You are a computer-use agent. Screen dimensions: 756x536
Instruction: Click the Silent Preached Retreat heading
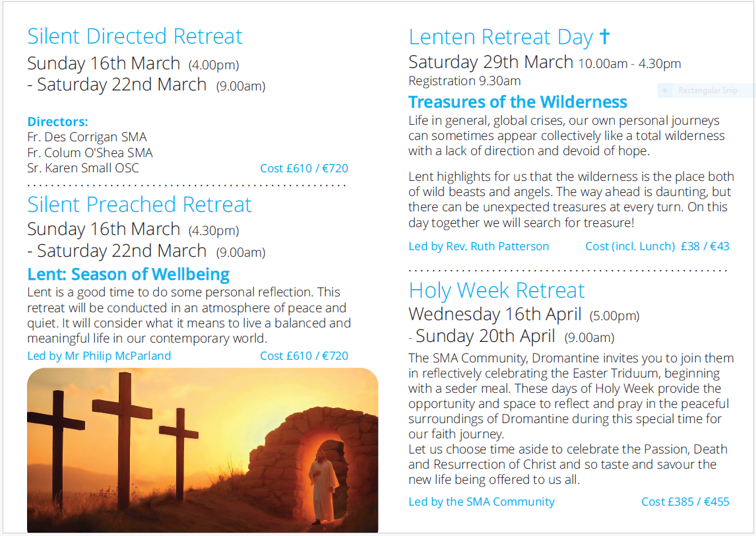(139, 205)
